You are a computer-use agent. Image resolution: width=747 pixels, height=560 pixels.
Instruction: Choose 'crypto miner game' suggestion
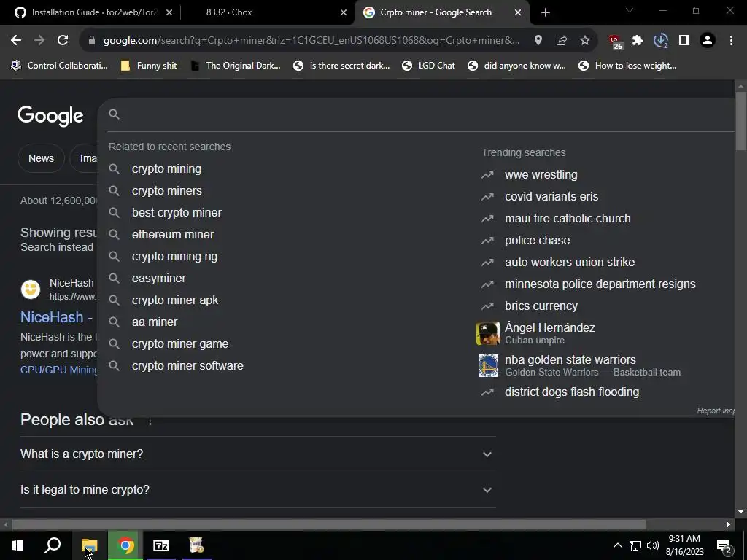click(x=180, y=344)
